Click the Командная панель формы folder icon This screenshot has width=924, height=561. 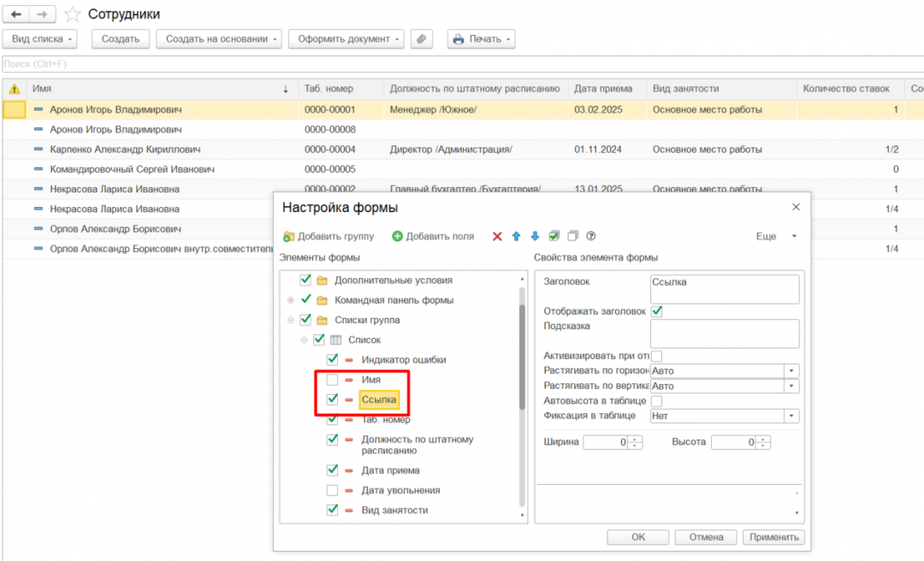(322, 300)
